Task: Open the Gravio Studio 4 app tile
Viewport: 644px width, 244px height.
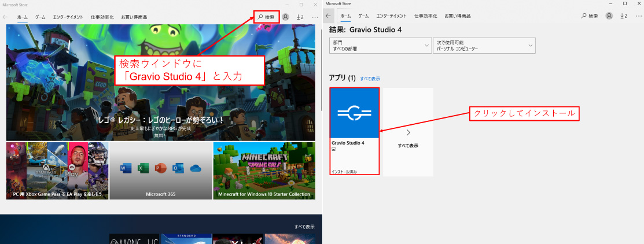Action: (355, 131)
